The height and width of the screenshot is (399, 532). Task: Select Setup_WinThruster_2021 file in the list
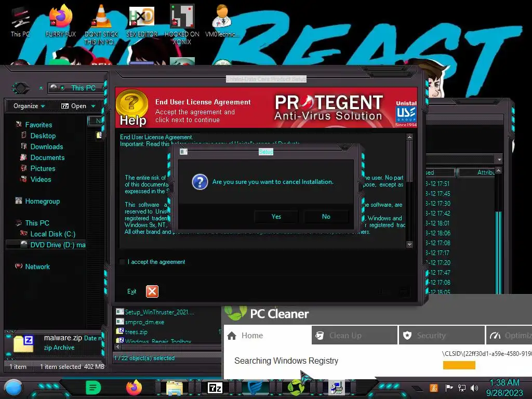point(155,312)
